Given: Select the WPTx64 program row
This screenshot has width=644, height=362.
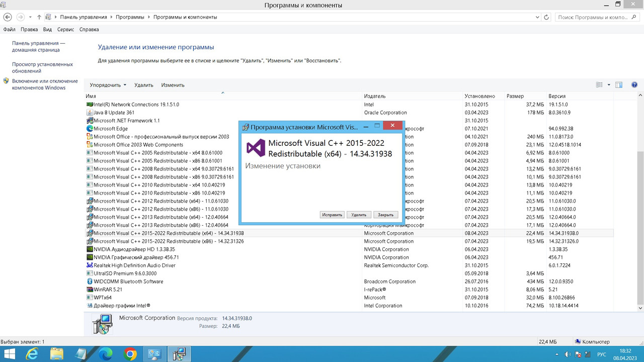Looking at the screenshot, I should pyautogui.click(x=349, y=298).
